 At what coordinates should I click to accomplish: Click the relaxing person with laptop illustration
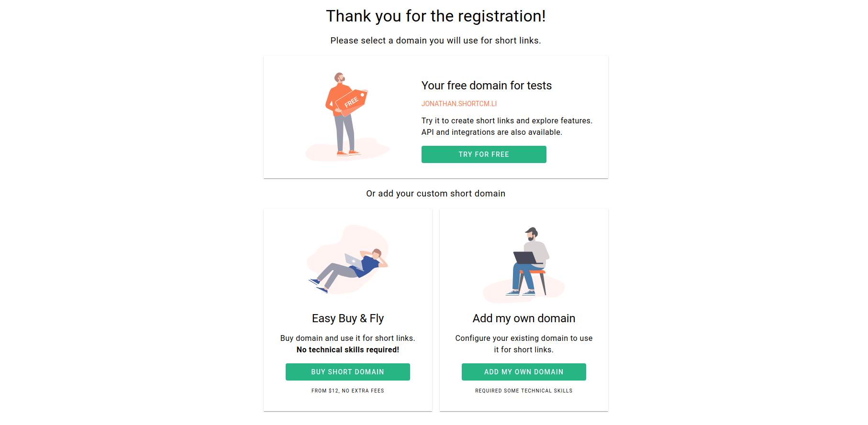point(348,261)
